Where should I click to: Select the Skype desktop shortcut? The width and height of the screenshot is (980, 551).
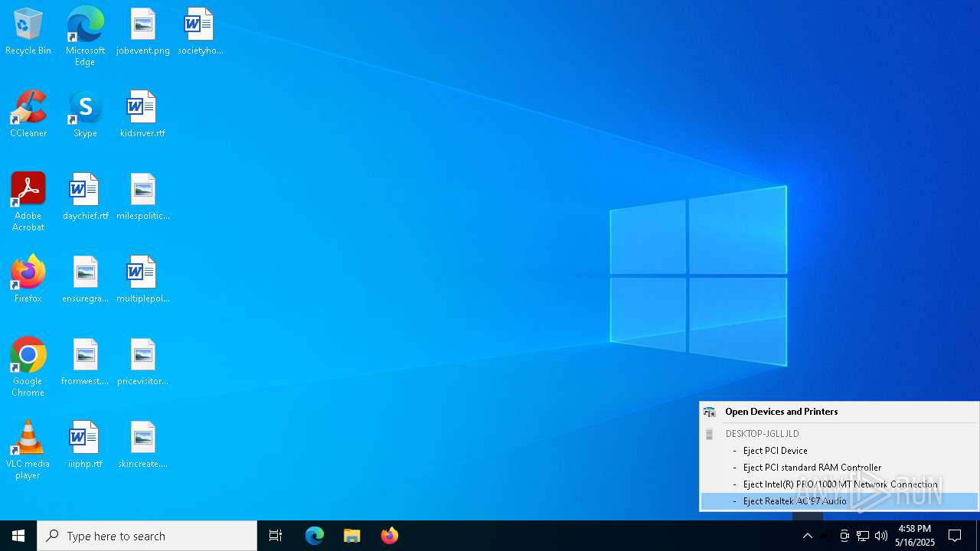[x=85, y=115]
